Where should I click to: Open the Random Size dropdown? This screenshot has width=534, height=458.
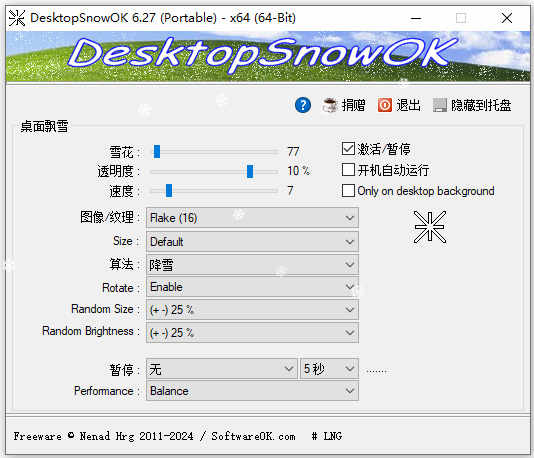[x=252, y=310]
